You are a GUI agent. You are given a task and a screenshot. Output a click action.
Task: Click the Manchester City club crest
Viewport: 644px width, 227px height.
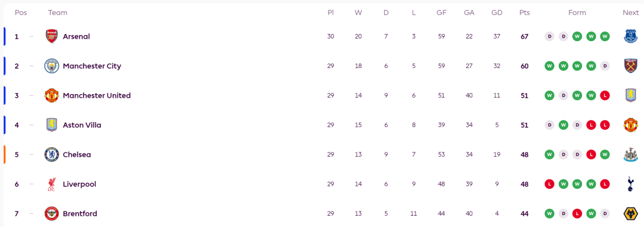[52, 66]
